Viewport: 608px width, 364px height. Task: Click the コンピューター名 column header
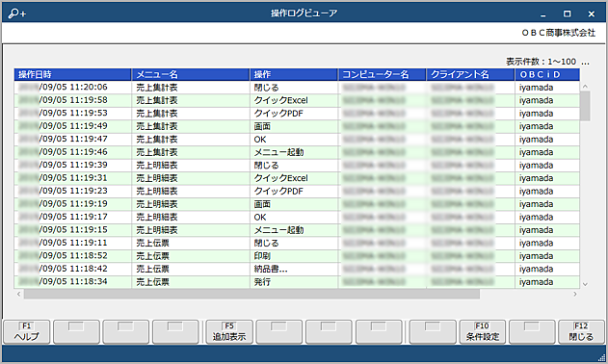[x=382, y=74]
